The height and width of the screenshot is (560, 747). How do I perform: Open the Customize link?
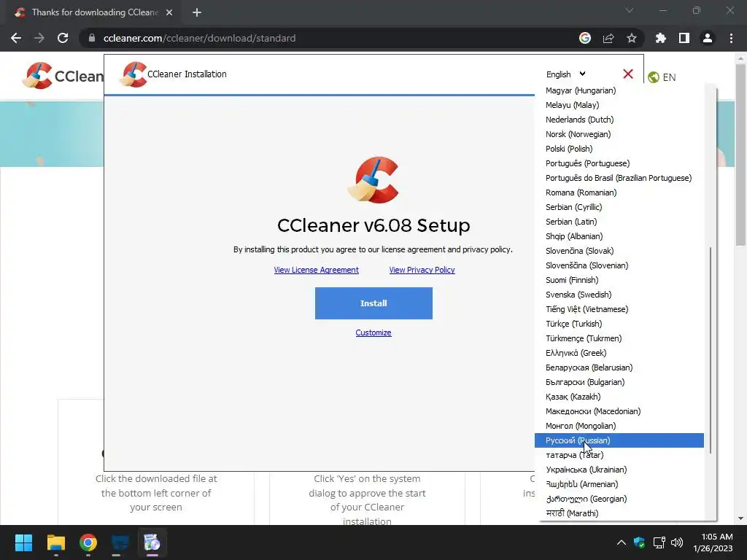pyautogui.click(x=373, y=332)
